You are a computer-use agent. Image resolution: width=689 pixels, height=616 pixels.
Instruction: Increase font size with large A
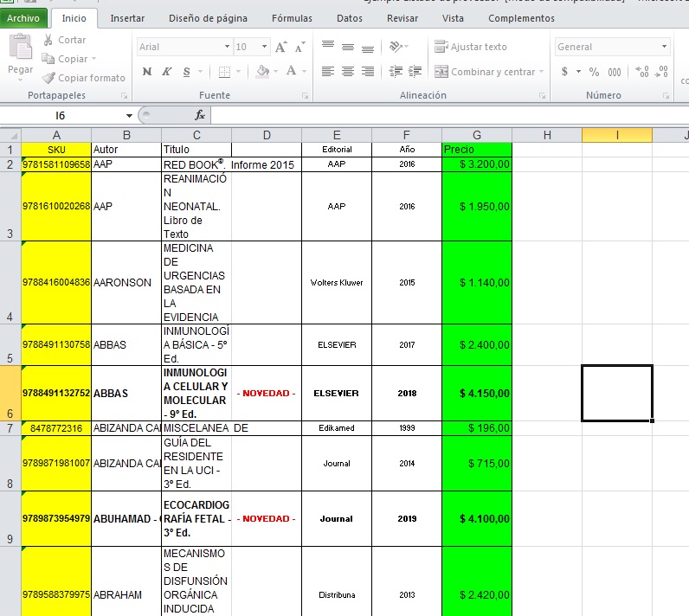point(280,47)
